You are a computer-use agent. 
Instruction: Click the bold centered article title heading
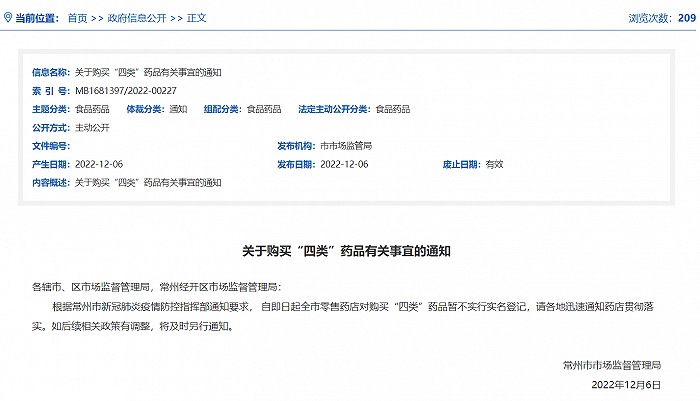(355, 251)
